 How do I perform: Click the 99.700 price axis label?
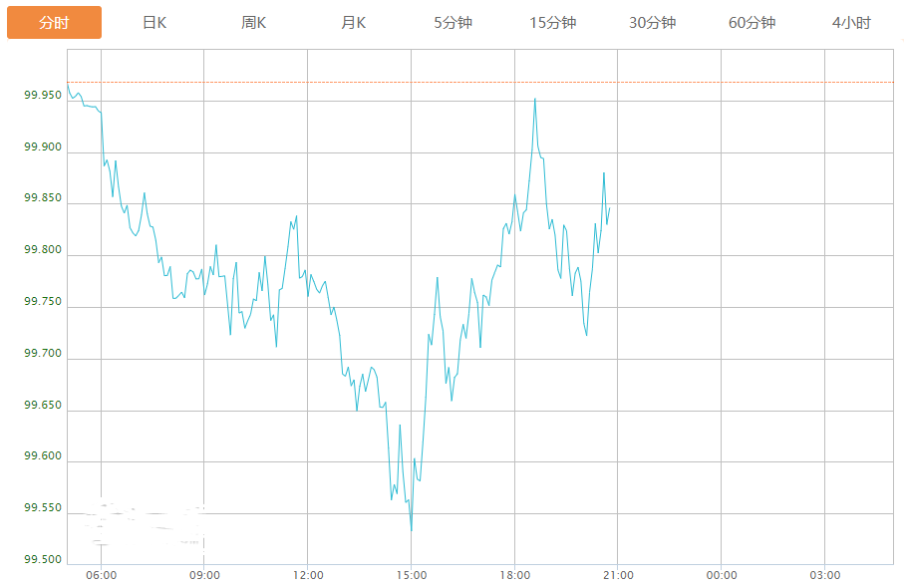[43, 354]
